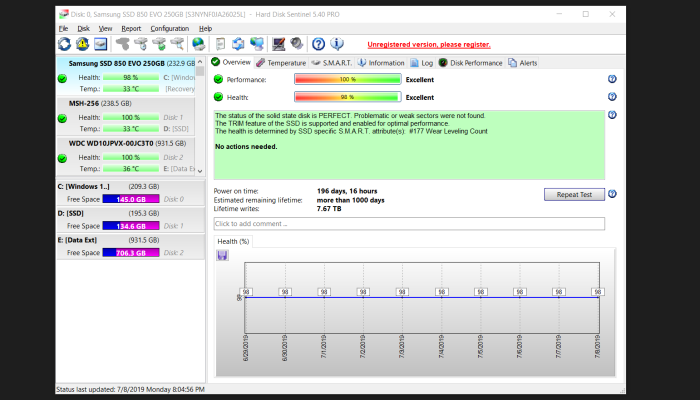Viewport: 700px width, 400px height.
Task: Click the networked computers toolbar icon
Action: click(257, 44)
